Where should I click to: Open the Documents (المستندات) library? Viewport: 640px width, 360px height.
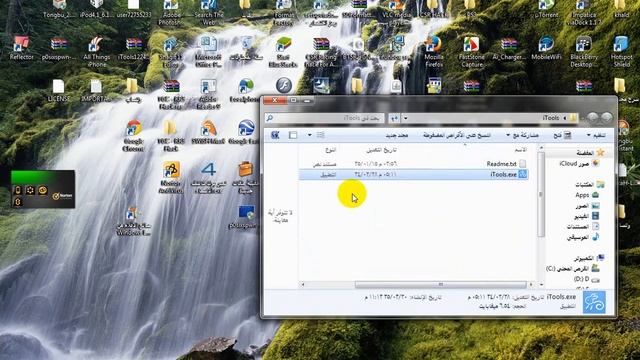click(583, 226)
